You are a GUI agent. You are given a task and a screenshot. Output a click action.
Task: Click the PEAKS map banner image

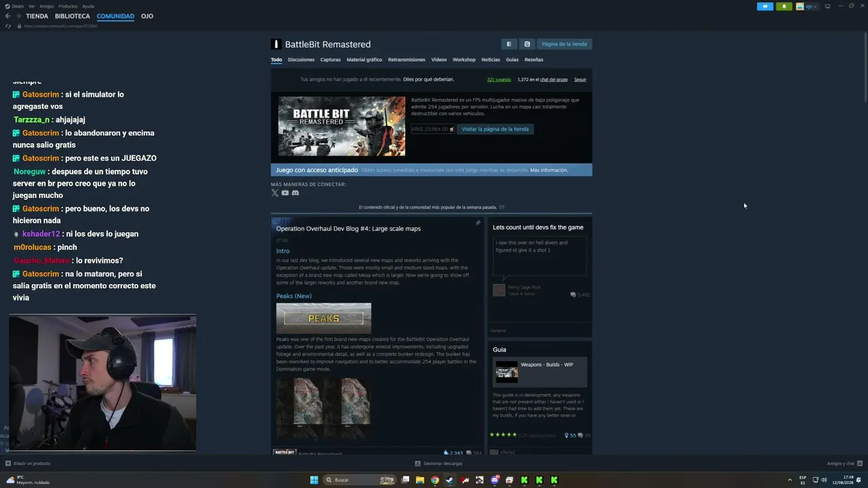pyautogui.click(x=323, y=319)
